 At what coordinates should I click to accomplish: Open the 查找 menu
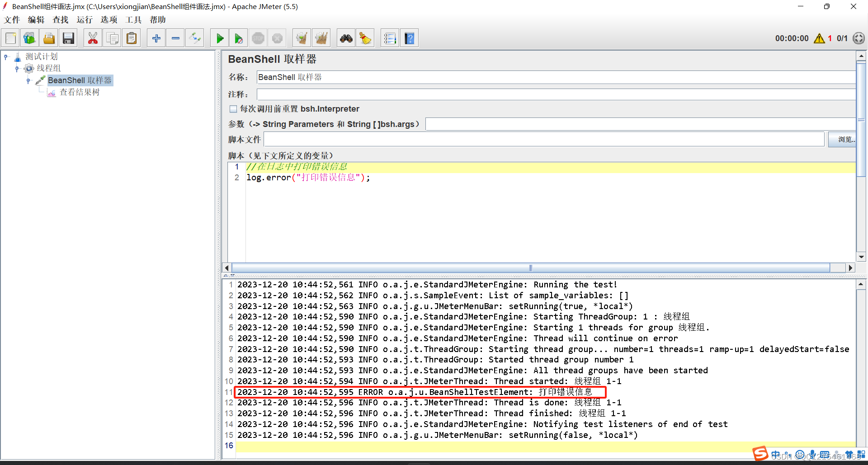click(x=61, y=20)
